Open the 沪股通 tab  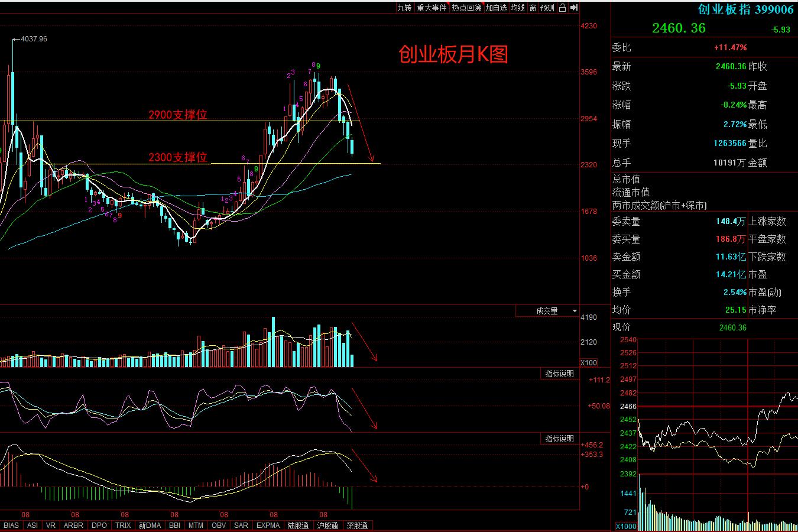click(327, 525)
